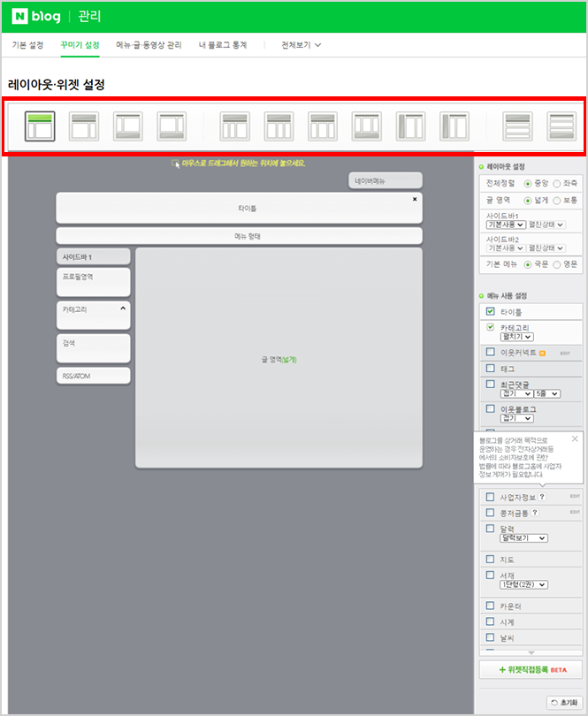Expand the 전체보기 menu in navigation
588x716 pixels.
point(301,44)
